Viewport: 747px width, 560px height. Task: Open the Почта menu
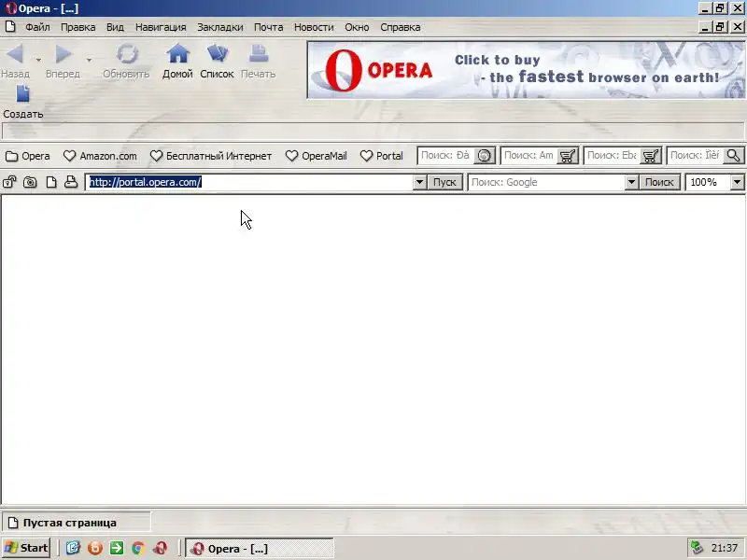(269, 27)
